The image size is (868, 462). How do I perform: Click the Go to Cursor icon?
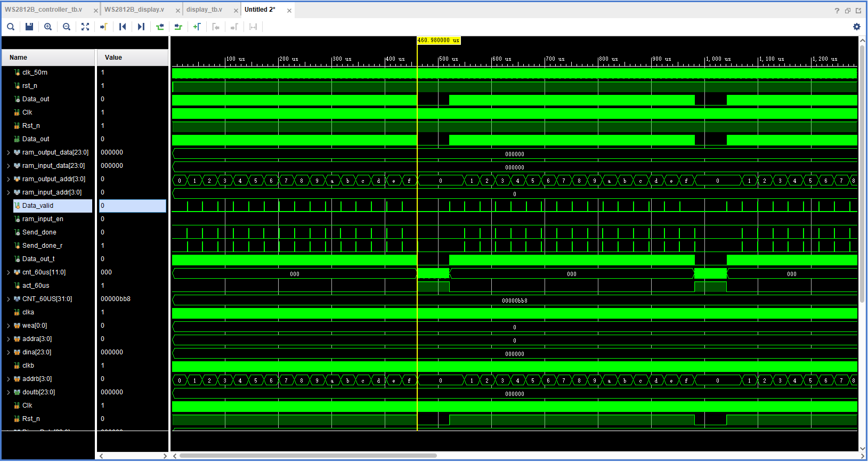(104, 27)
